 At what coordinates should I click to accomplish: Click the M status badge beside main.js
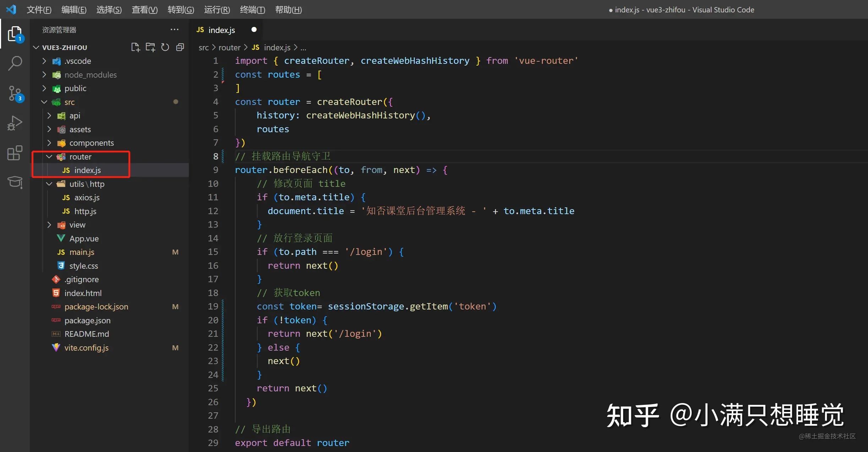click(x=175, y=252)
